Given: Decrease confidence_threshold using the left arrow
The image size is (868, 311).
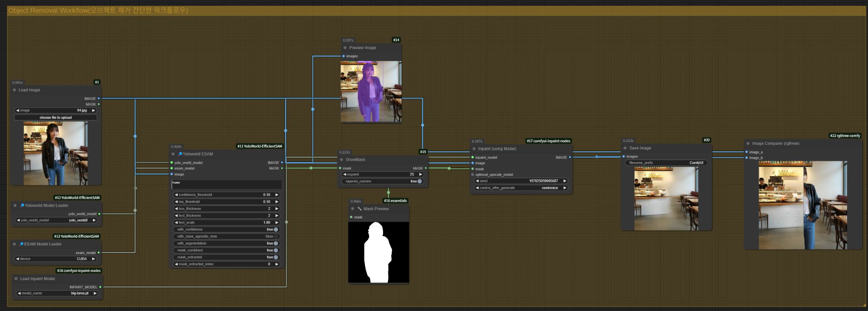Looking at the screenshot, I should [x=176, y=195].
